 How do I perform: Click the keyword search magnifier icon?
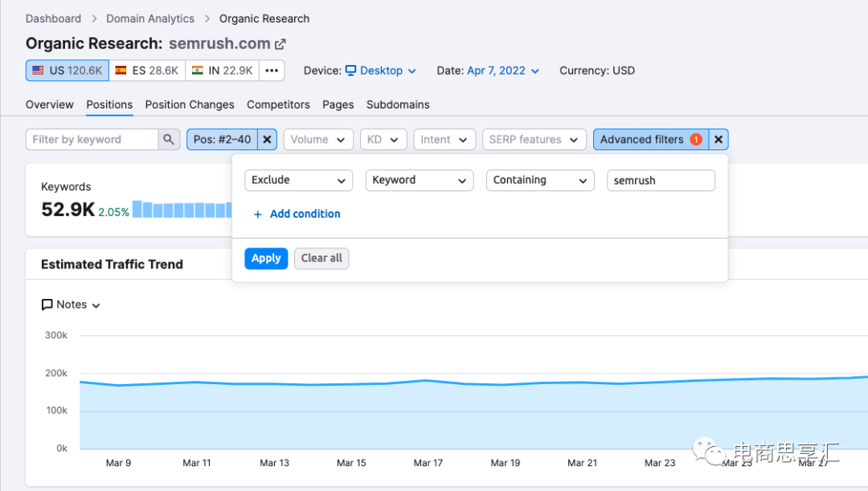(169, 140)
